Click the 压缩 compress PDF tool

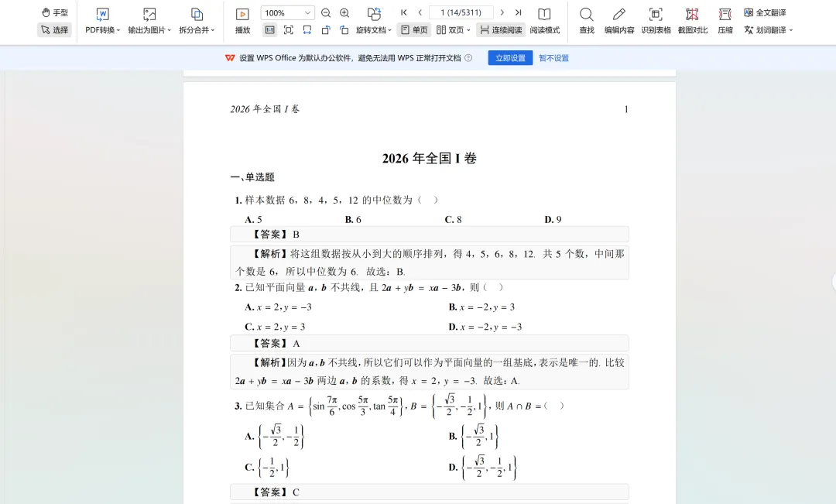click(x=725, y=21)
